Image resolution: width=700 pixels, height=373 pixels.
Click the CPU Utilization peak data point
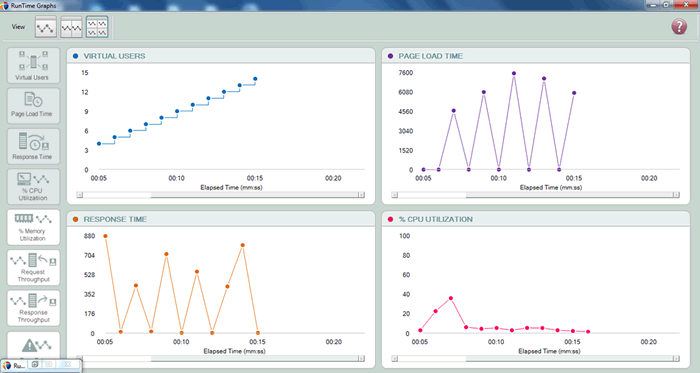[451, 298]
